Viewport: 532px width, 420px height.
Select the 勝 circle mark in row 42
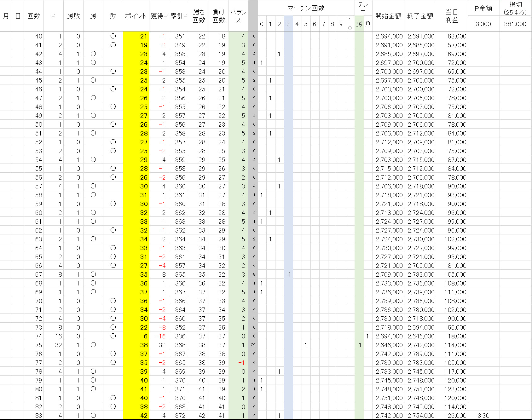pyautogui.click(x=93, y=54)
